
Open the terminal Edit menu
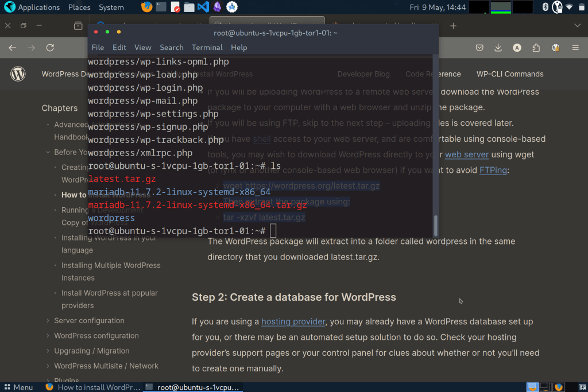point(119,48)
